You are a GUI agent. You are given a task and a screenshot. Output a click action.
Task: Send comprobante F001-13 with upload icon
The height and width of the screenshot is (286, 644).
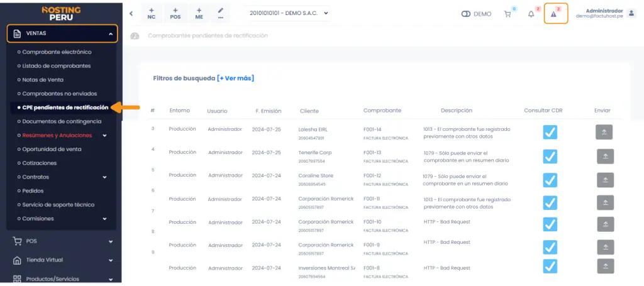coord(605,157)
